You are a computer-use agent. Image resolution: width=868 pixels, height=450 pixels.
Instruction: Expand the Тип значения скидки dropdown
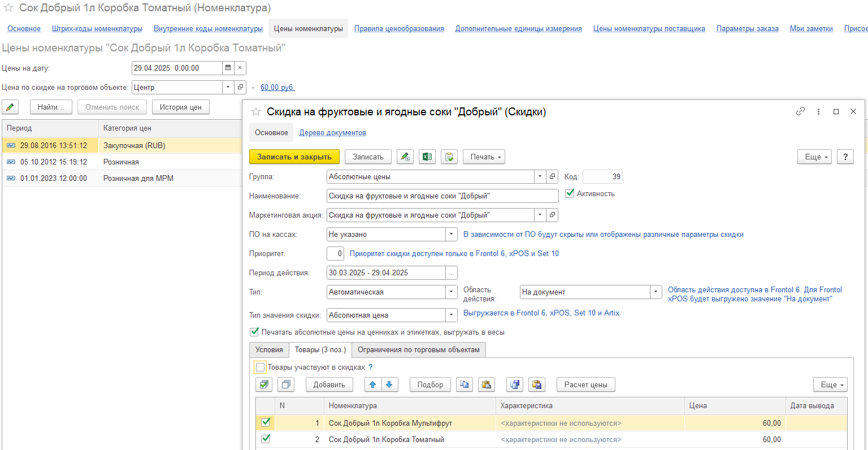pyautogui.click(x=452, y=315)
